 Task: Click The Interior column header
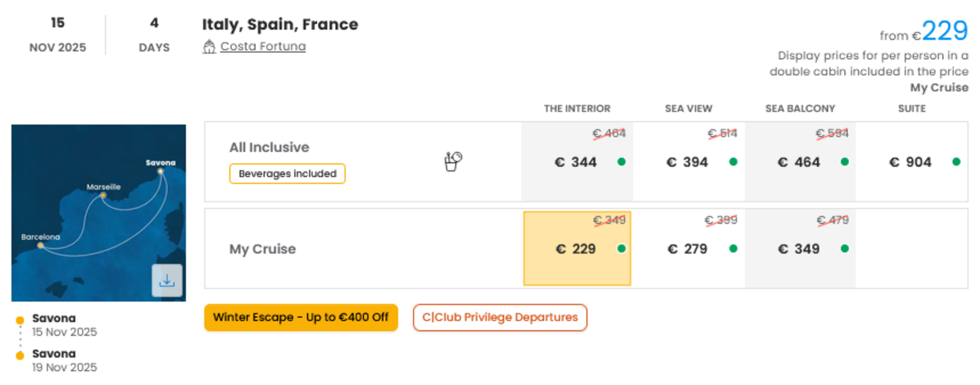click(x=577, y=109)
